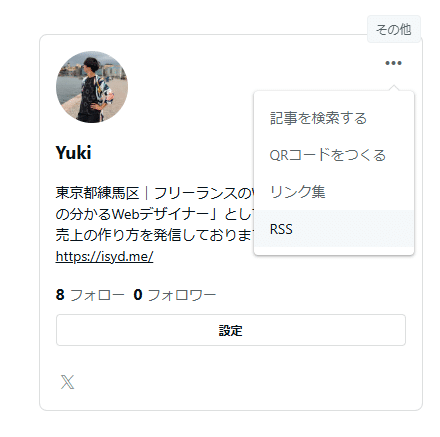
Task: Click bio line containing Webデザイナー
Action: point(155,214)
